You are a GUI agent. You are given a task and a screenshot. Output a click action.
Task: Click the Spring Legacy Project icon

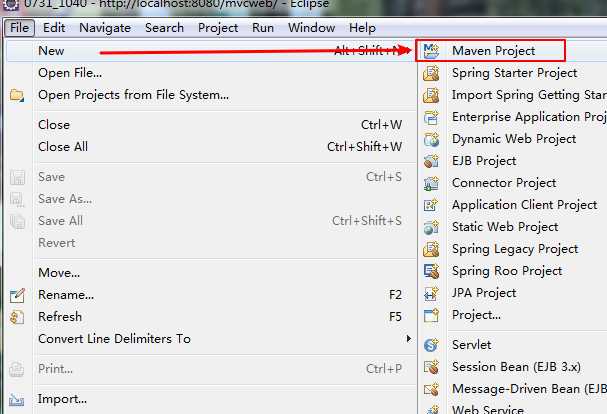[x=431, y=249]
